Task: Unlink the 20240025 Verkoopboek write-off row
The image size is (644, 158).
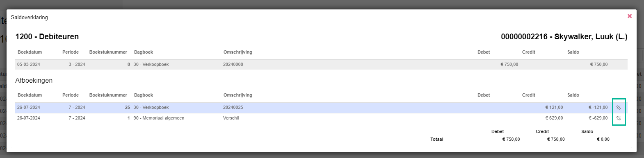Action: [619, 108]
